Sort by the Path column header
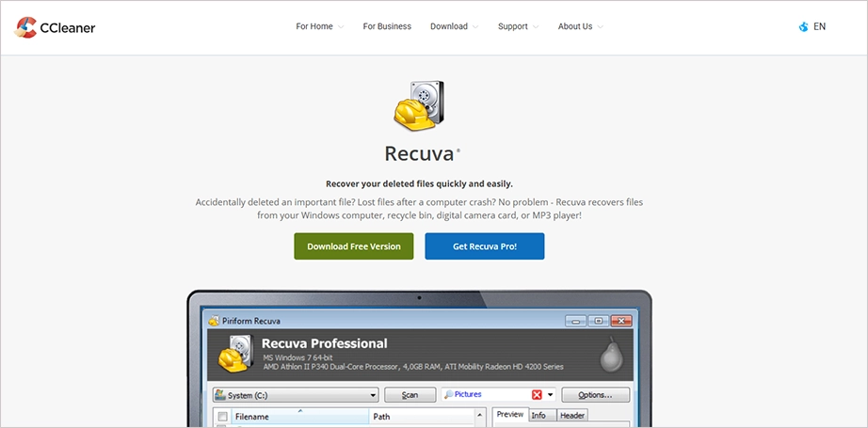The width and height of the screenshot is (868, 428). coord(421,417)
